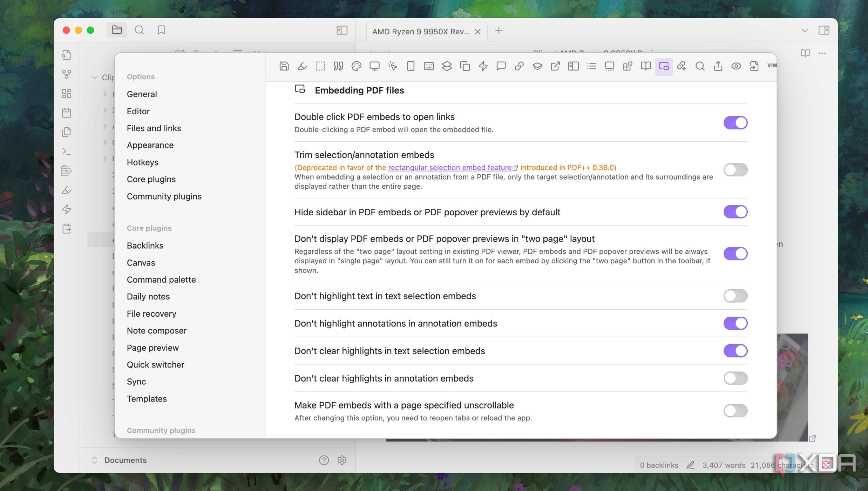Open graph view icon in left ribbon

[67, 74]
